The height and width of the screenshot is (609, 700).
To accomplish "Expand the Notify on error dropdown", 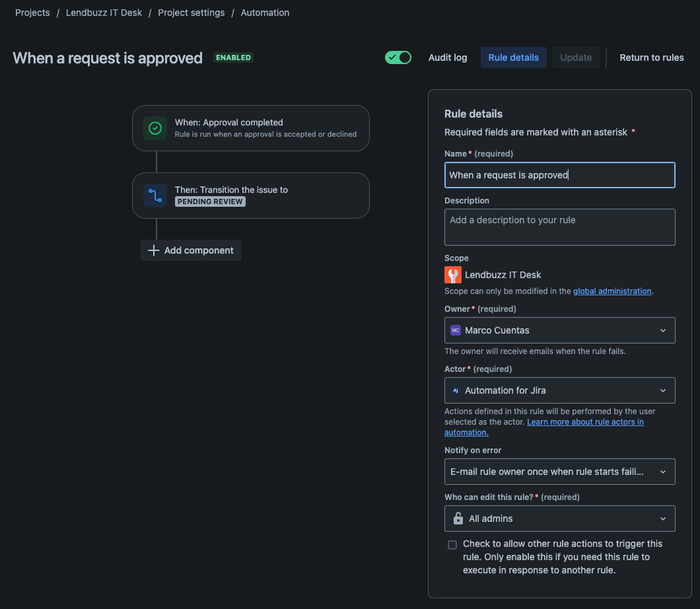I will point(559,472).
